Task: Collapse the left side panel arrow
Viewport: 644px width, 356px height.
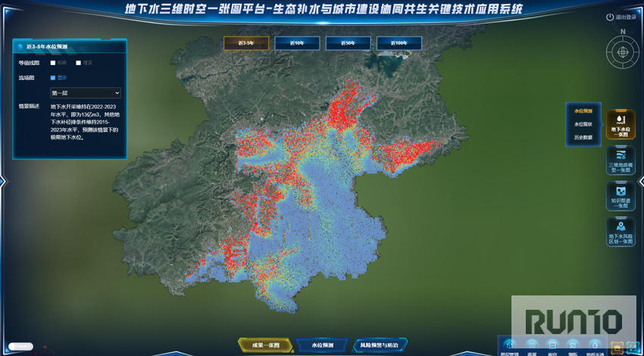Action: coord(3,181)
